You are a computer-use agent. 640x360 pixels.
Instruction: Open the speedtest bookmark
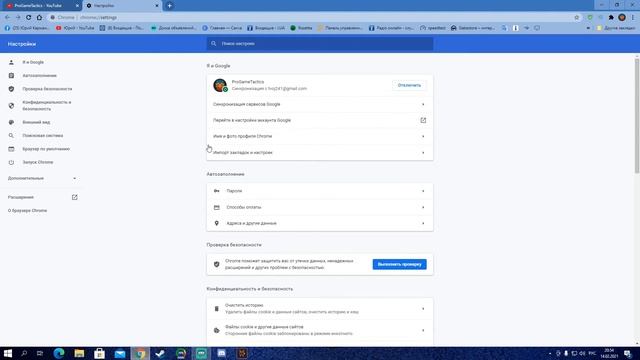433,28
